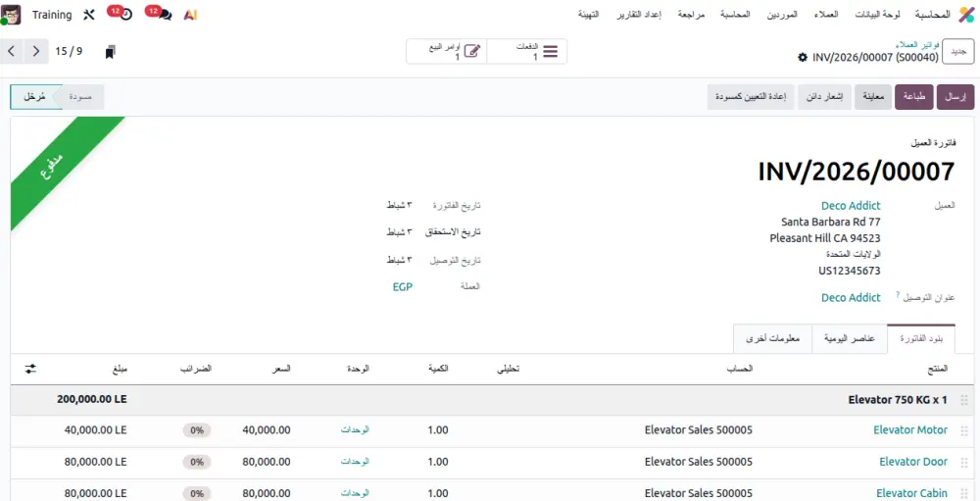Image resolution: width=980 pixels, height=501 pixels.
Task: Open the Odoo app switcher icon
Action: coord(966,15)
